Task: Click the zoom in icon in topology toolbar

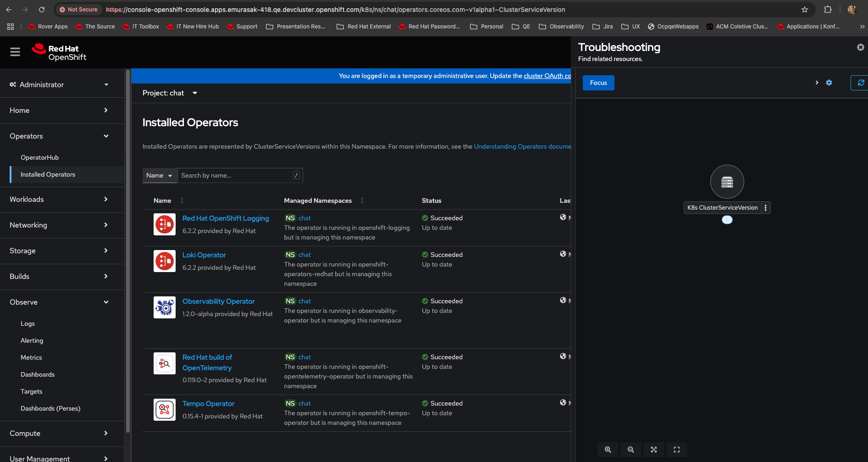Action: click(608, 450)
